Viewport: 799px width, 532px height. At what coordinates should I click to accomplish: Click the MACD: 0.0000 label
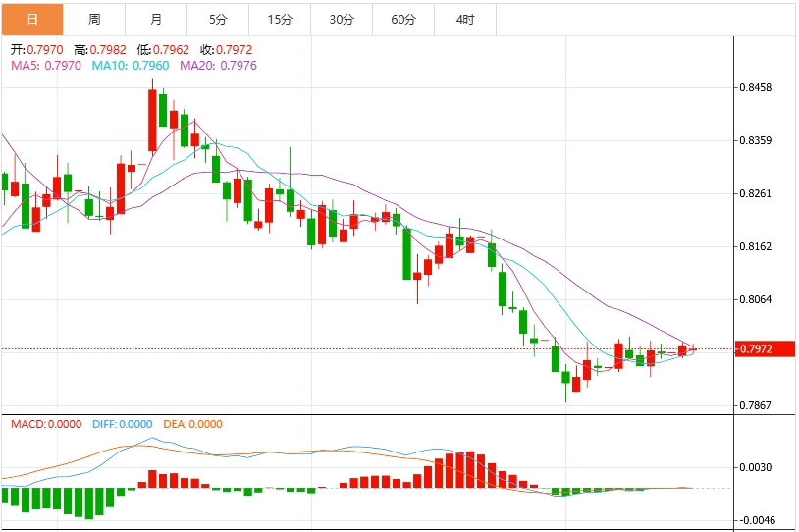[x=46, y=424]
